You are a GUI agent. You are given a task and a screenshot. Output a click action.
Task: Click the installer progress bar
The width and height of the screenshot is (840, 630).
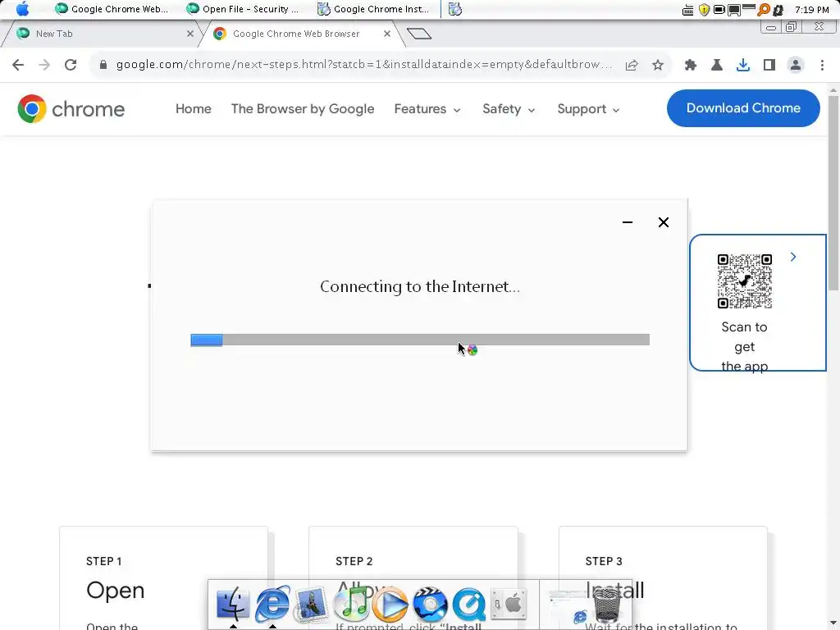pos(420,340)
